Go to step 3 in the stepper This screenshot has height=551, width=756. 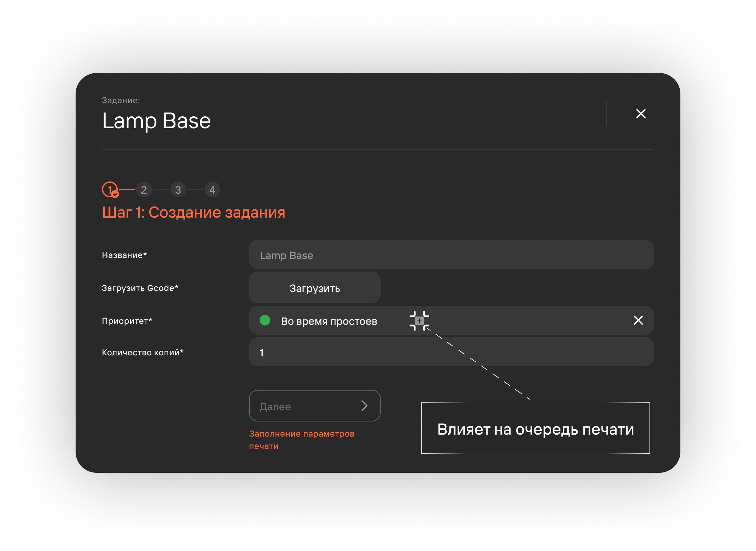(178, 190)
